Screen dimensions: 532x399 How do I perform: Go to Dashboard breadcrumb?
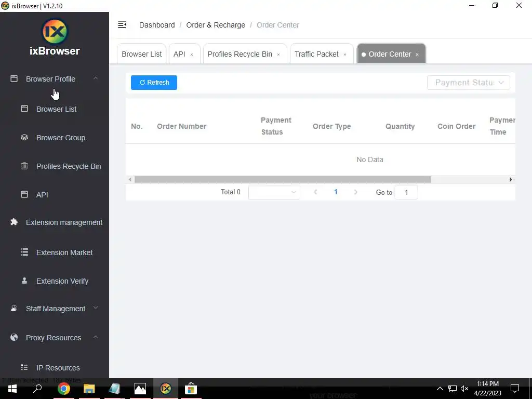coord(157,25)
